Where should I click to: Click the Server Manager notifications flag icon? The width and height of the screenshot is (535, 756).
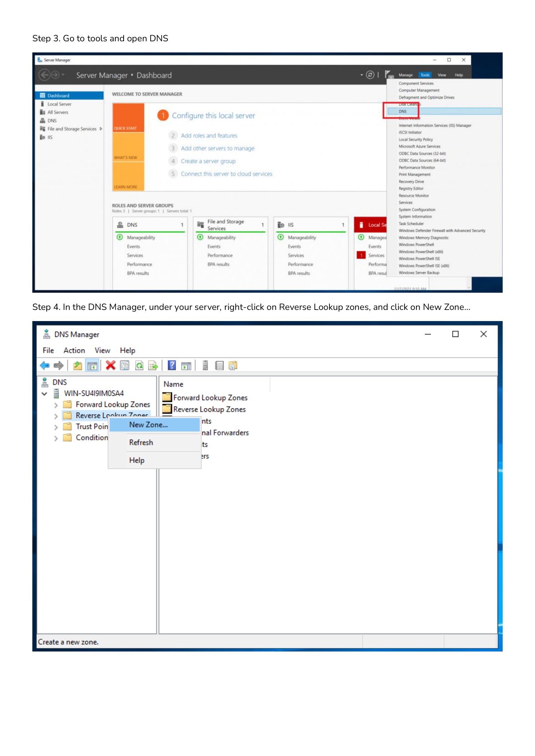(x=389, y=75)
